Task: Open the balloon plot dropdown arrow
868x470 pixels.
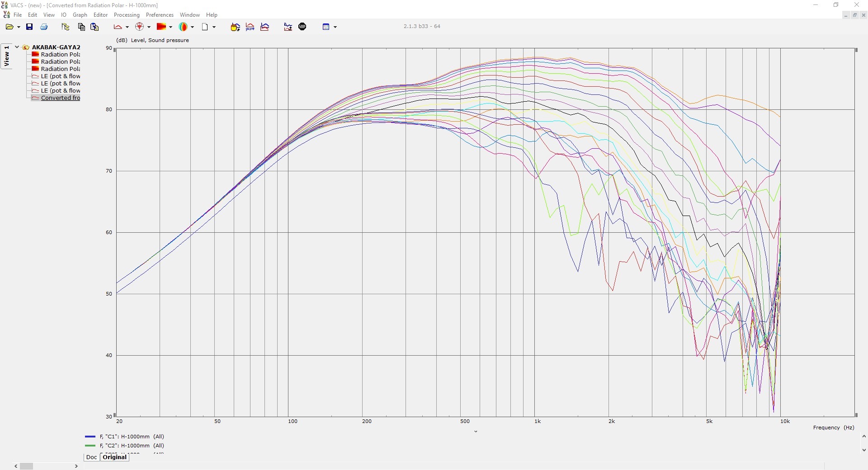Action: point(192,27)
